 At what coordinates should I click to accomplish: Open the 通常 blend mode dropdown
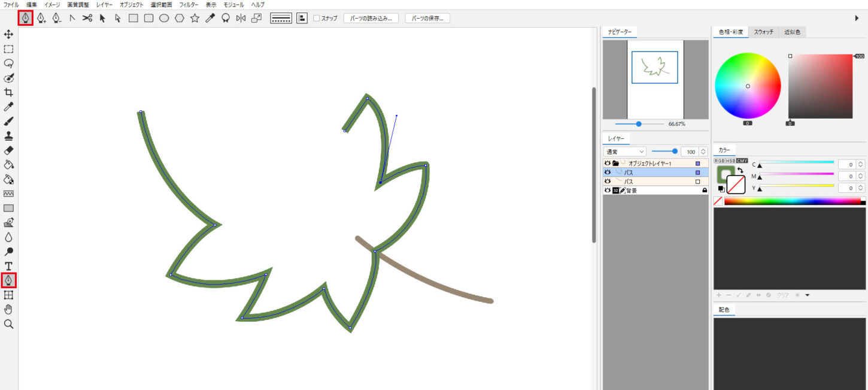(625, 152)
